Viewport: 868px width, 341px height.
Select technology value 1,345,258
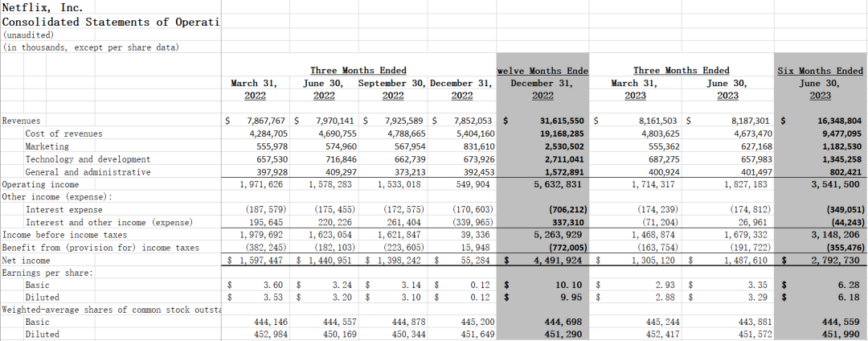pyautogui.click(x=842, y=159)
